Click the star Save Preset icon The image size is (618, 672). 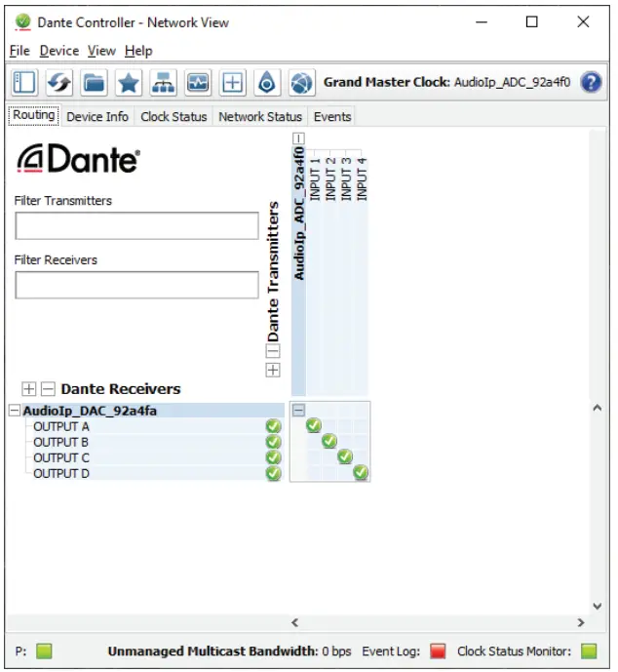pyautogui.click(x=129, y=82)
